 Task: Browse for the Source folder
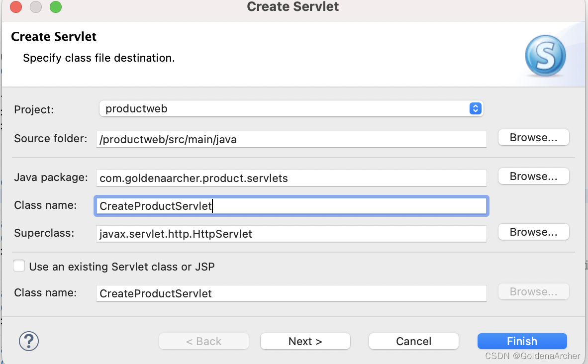(x=533, y=138)
